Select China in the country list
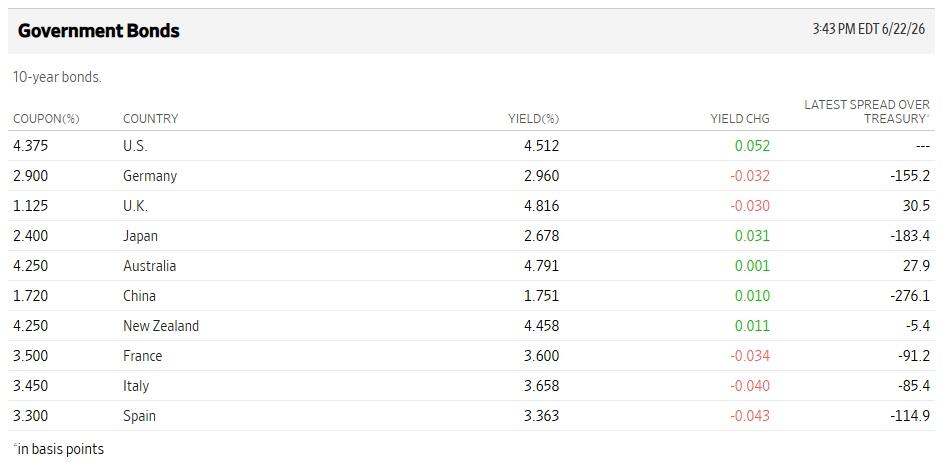This screenshot has width=942, height=462. point(139,296)
